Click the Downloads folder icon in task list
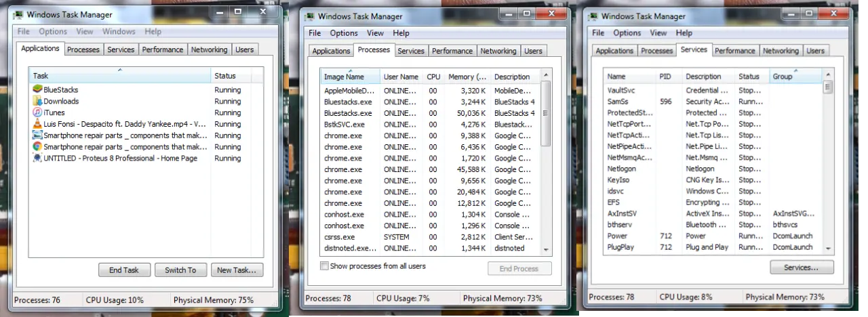 pos(38,101)
